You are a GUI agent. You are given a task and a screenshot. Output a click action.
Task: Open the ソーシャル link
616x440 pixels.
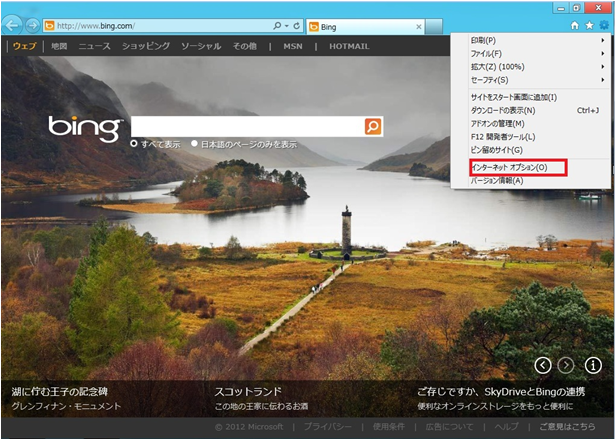pos(201,46)
